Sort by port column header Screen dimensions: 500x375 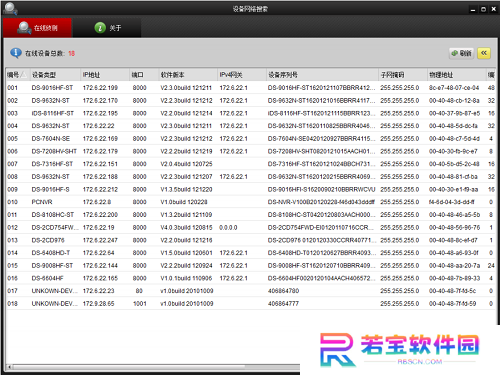coord(144,75)
